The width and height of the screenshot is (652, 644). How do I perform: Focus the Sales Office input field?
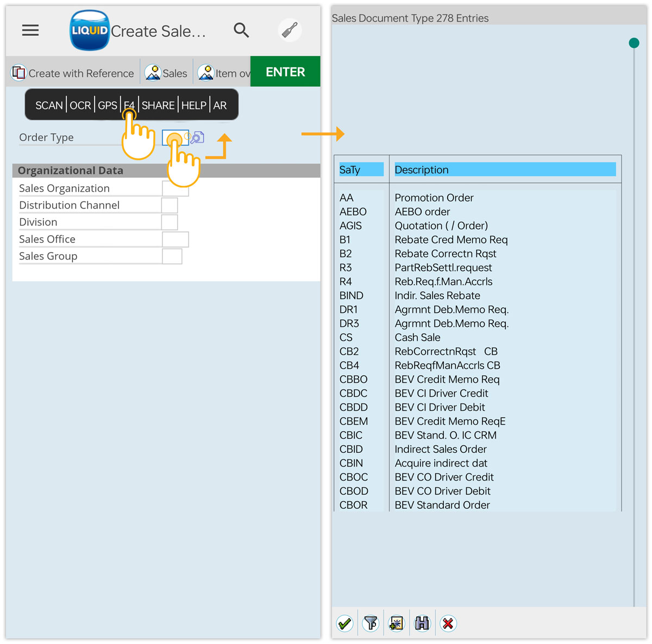pyautogui.click(x=175, y=239)
